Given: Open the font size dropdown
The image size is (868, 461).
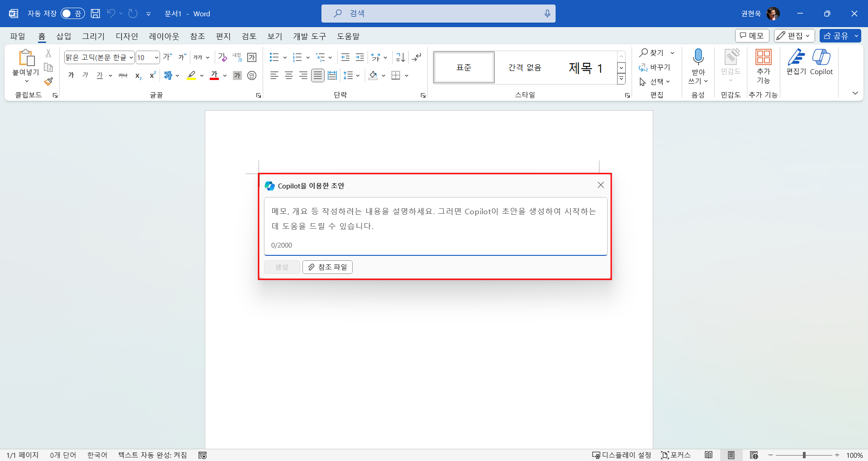Looking at the screenshot, I should coord(156,57).
